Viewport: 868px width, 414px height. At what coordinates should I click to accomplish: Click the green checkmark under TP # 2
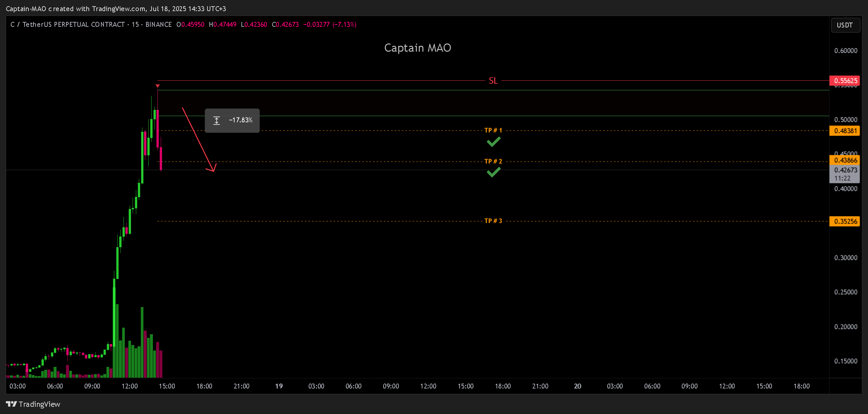click(x=494, y=172)
